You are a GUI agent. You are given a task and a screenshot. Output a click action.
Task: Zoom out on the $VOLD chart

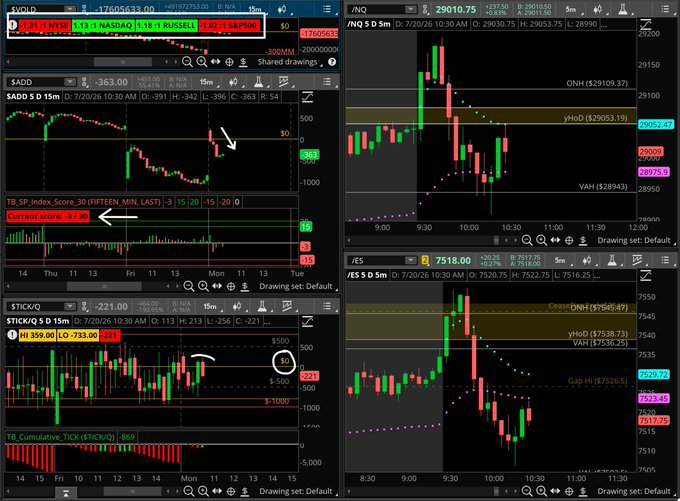pos(187,62)
